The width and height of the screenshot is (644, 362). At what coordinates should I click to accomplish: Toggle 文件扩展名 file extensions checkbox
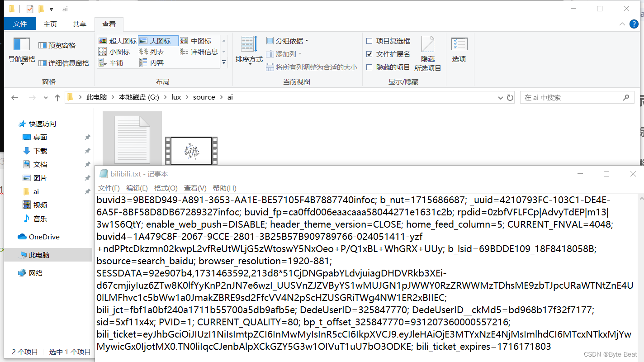(x=388, y=54)
